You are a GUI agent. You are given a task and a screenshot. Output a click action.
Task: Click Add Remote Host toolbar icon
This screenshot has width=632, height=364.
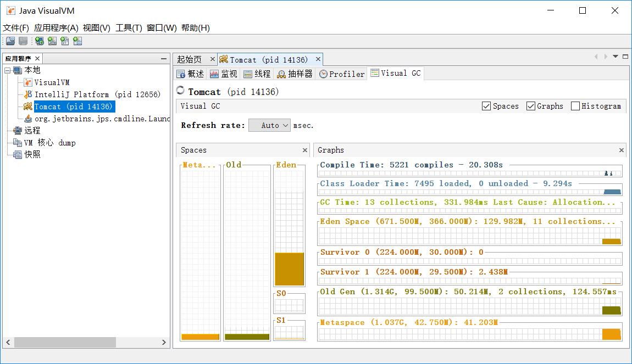pos(40,41)
